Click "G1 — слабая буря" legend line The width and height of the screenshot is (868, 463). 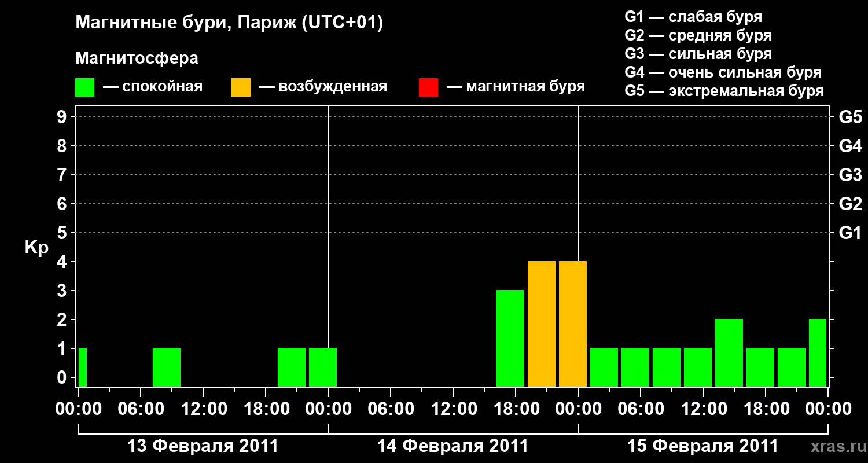coord(693,17)
